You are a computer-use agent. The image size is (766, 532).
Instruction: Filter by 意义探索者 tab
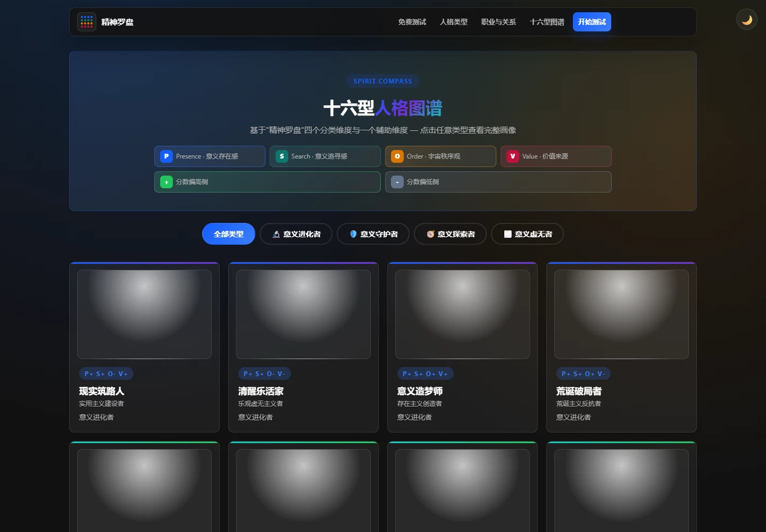coord(450,234)
